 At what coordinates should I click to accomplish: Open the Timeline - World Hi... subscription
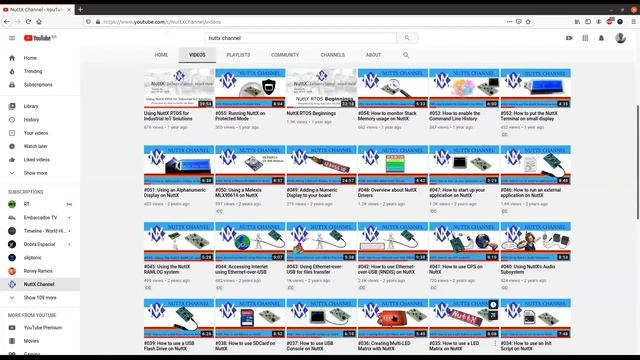click(x=40, y=231)
